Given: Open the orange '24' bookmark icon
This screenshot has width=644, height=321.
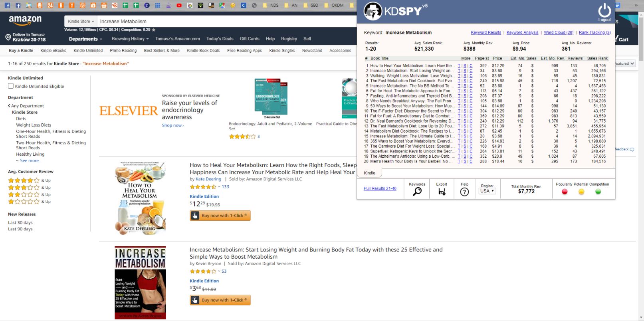Looking at the screenshot, I should 50,5.
